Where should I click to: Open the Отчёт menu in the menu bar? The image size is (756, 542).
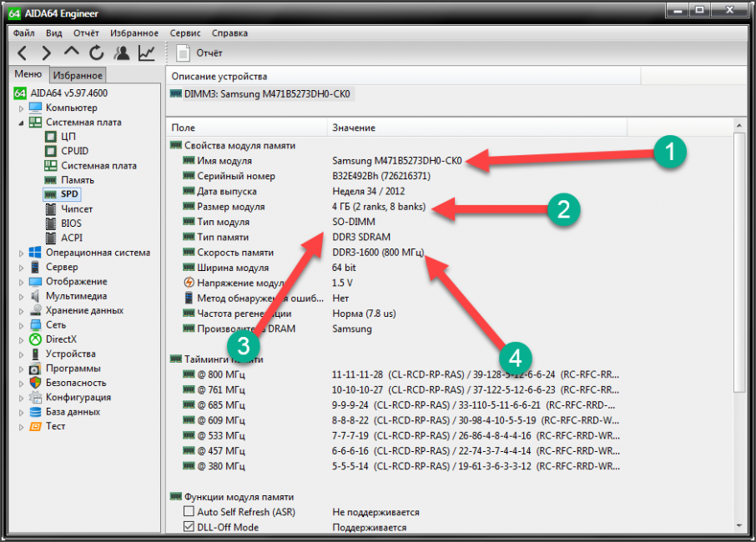tap(86, 33)
